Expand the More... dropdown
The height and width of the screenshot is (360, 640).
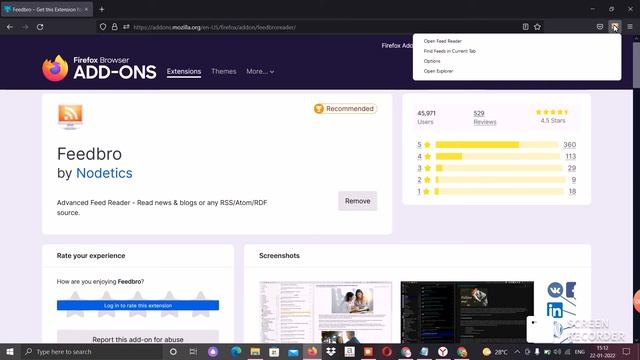[x=260, y=71]
